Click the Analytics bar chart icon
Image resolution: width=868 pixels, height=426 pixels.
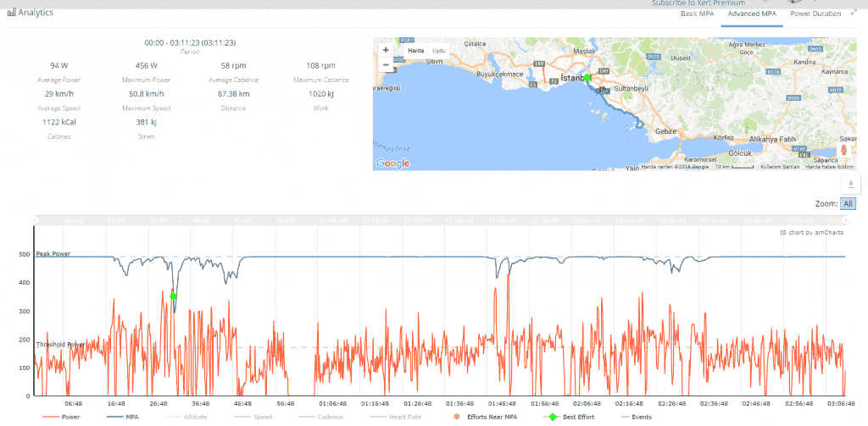click(x=11, y=13)
